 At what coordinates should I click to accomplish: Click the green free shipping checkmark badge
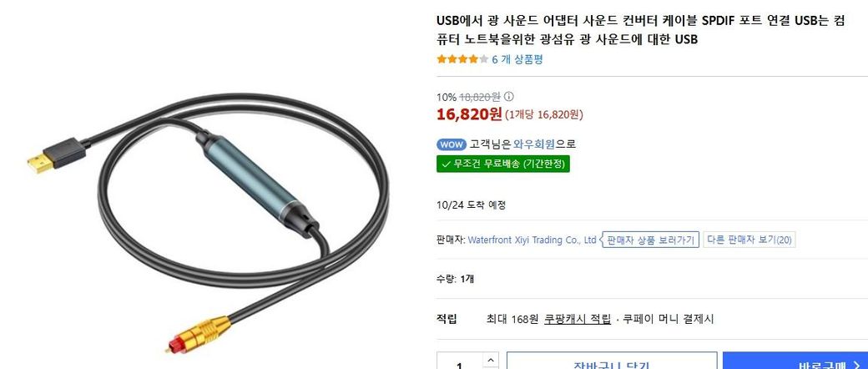tap(502, 164)
